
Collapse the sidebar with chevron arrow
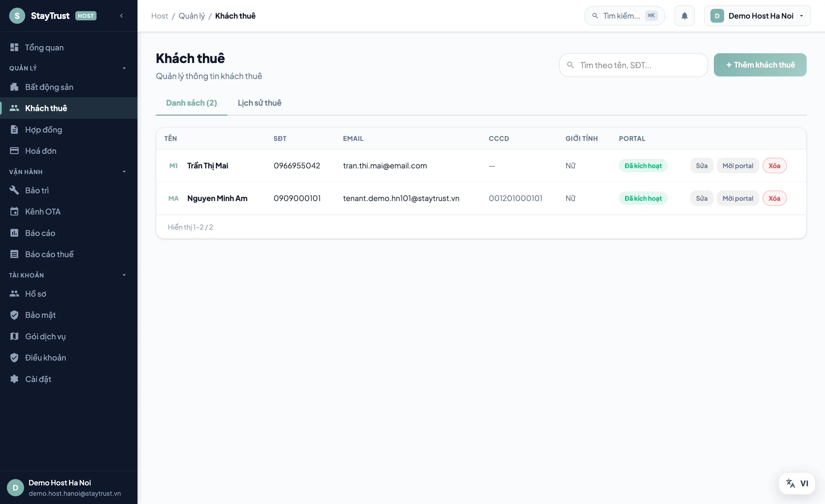(121, 16)
